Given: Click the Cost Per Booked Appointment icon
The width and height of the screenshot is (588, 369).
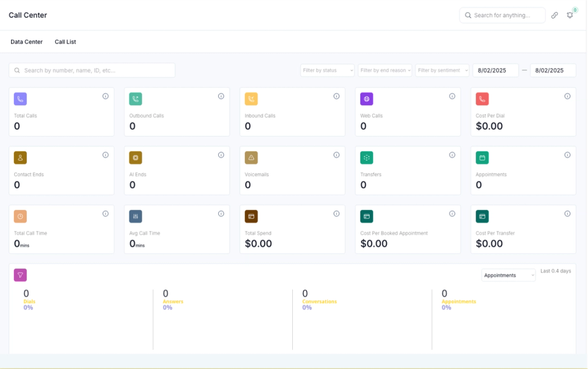Looking at the screenshot, I should pos(367,216).
